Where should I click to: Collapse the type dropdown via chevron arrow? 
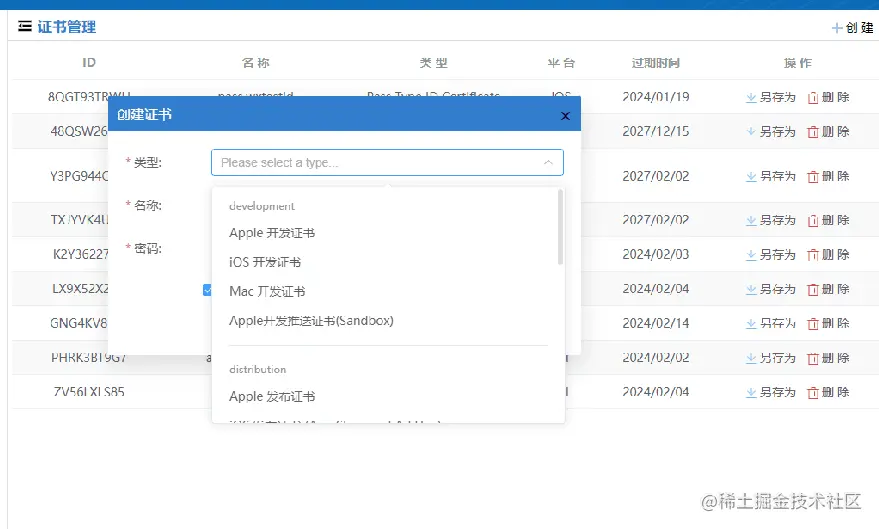pos(548,163)
